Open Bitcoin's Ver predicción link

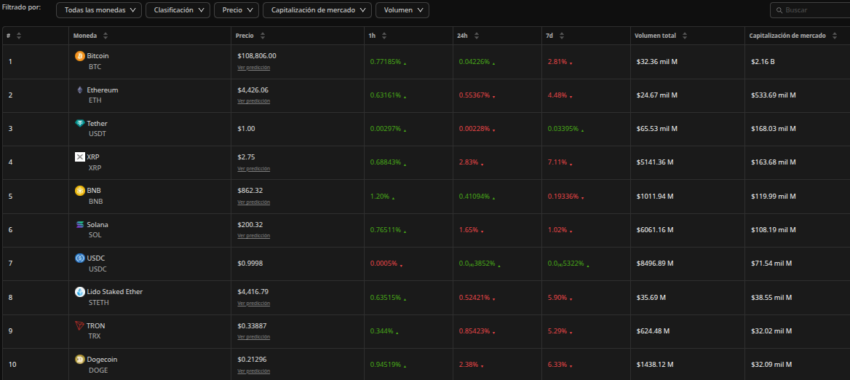point(254,68)
